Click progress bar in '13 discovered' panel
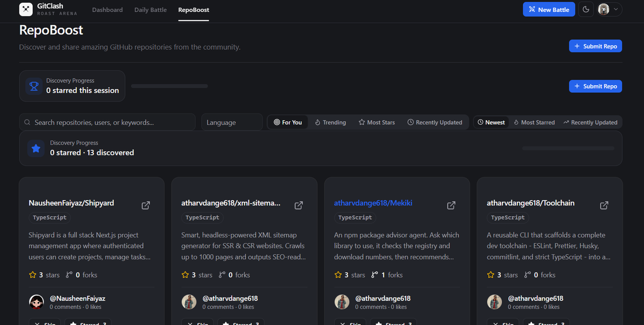Viewport: 644px width, 325px height. pyautogui.click(x=568, y=148)
